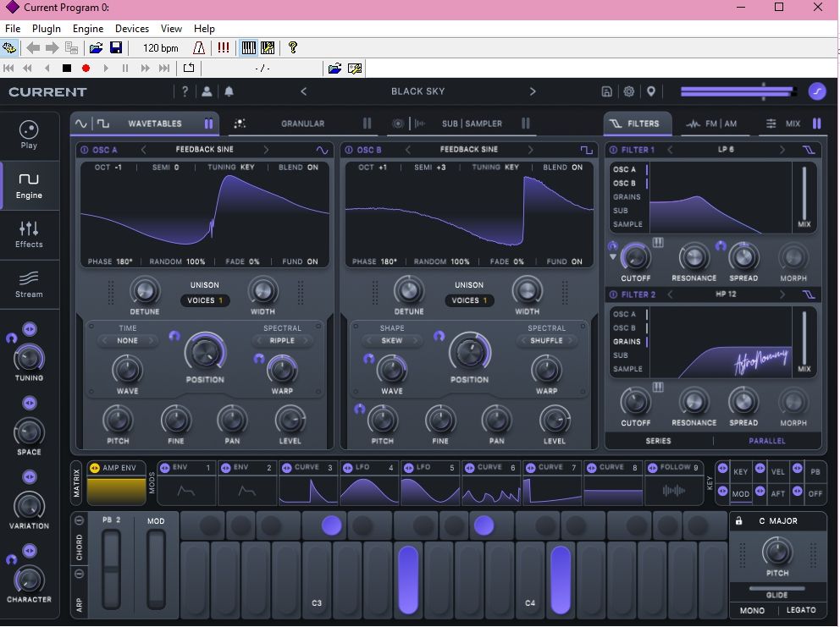Go to next preset after BLACK SKY
The width and height of the screenshot is (840, 627).
tap(533, 91)
